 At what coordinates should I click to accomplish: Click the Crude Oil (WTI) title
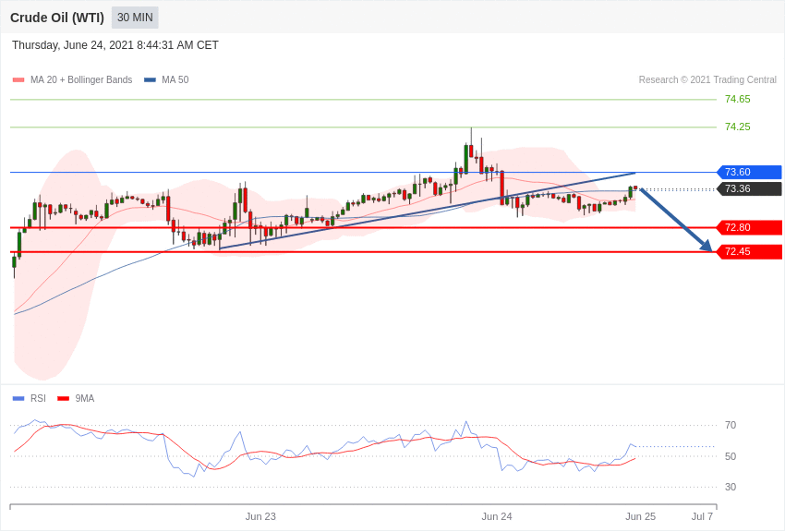click(57, 18)
